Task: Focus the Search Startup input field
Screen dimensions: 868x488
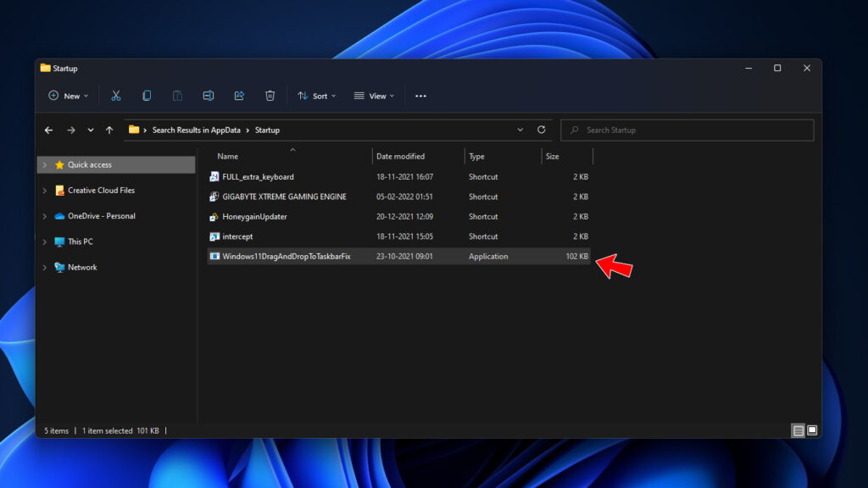Action: click(x=687, y=130)
